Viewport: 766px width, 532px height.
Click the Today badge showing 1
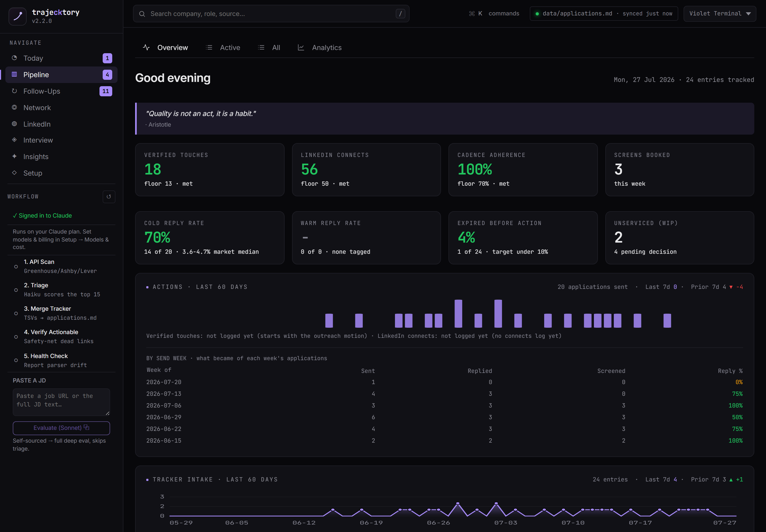pos(107,58)
